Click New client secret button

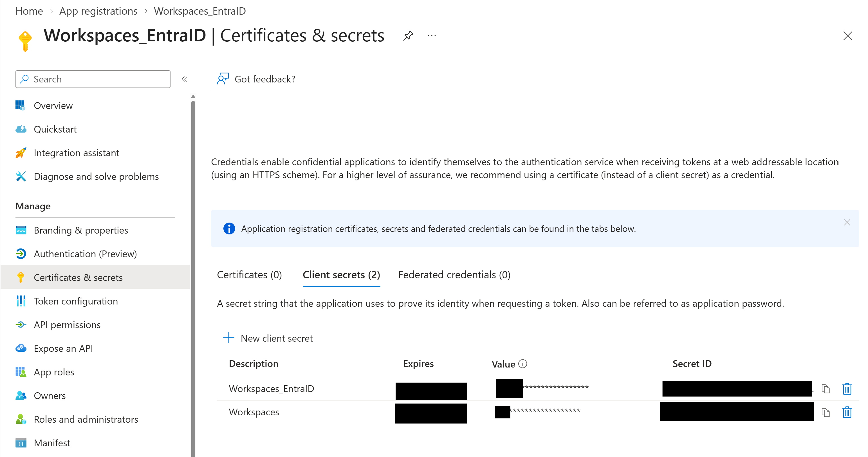(268, 338)
